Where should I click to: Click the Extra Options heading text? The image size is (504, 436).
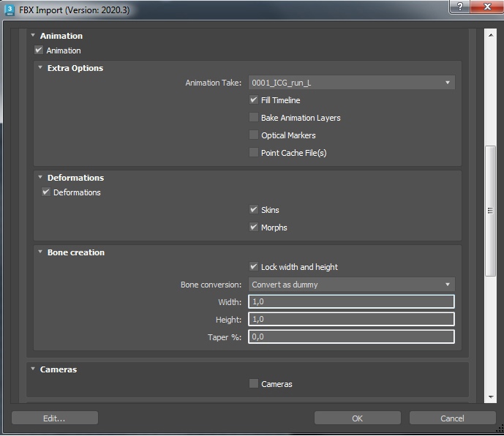[x=75, y=68]
